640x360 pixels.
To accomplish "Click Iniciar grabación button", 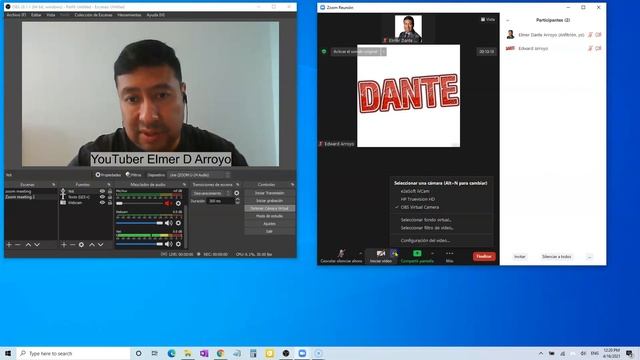I will [x=269, y=201].
